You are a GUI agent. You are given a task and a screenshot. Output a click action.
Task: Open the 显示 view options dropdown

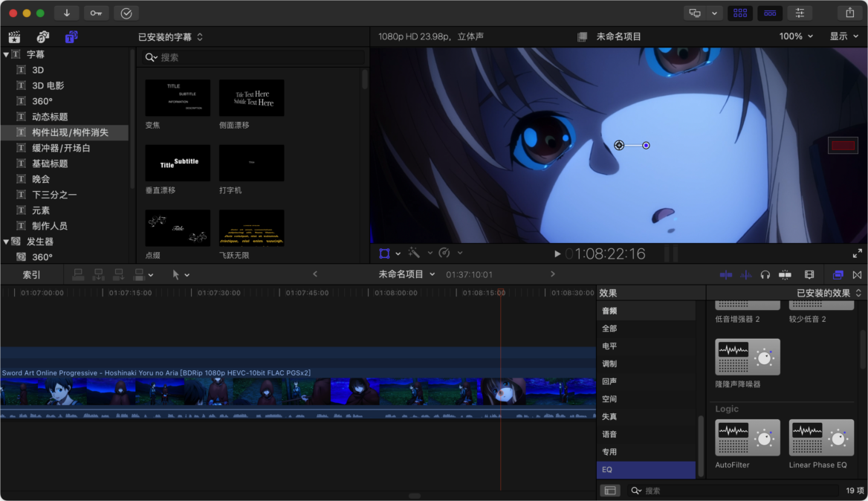coord(843,36)
